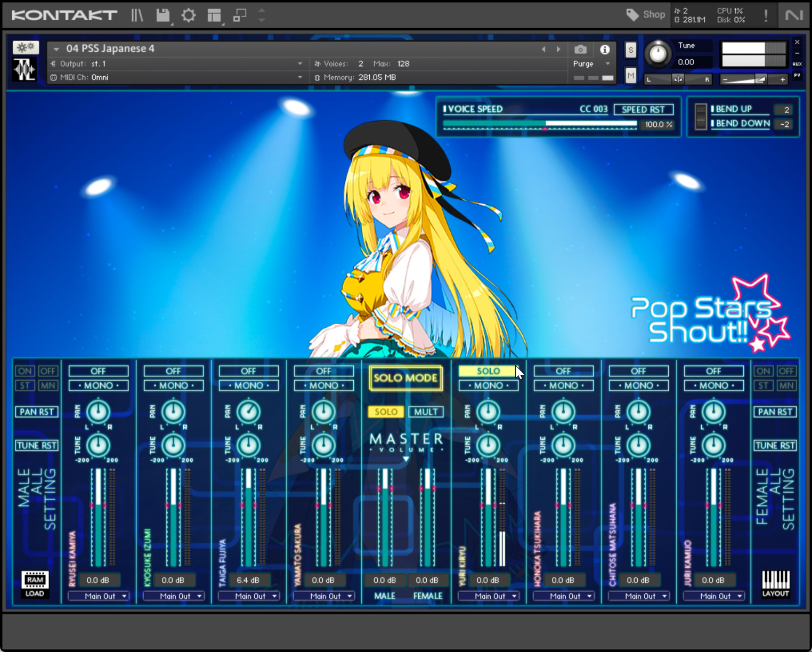812x652 pixels.
Task: Click the RAM LOAD icon
Action: pos(35,584)
